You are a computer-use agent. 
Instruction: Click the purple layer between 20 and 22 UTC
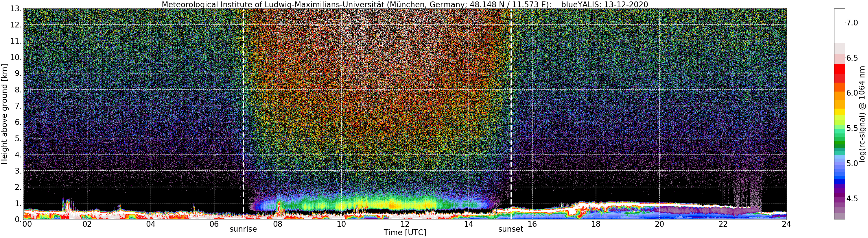tap(691, 210)
